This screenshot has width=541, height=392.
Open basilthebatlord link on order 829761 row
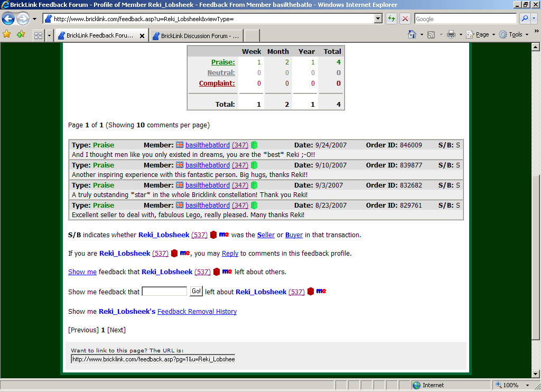[207, 206]
